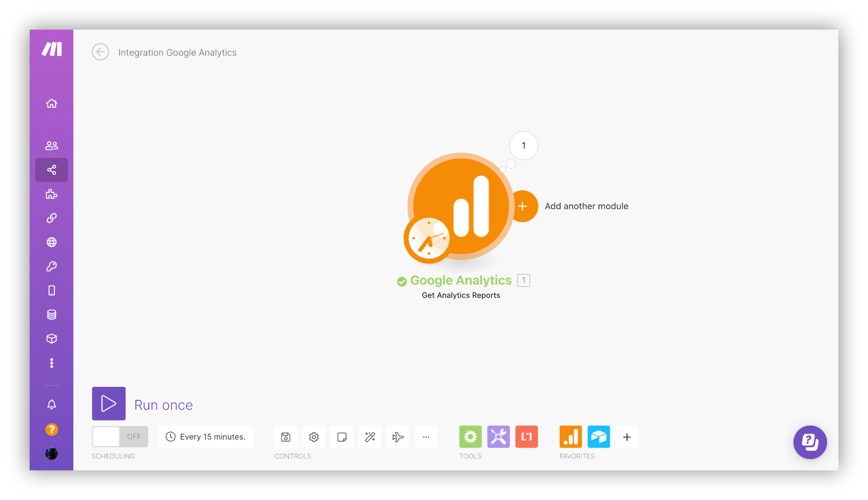Screen dimensions: 868x500
Task: Click the small 1 badge beside Google Analytics
Action: (523, 281)
